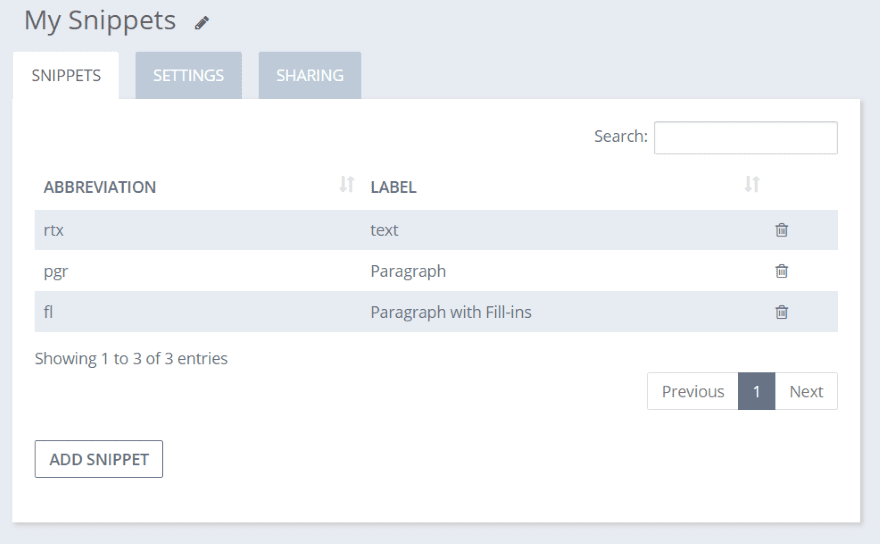Screen dimensions: 880x544
Task: Click the "Paragraph" label in the pgr row
Action: pos(408,271)
